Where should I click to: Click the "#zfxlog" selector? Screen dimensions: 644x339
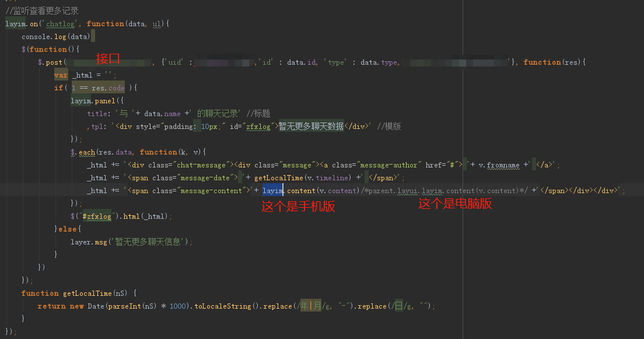pos(96,216)
